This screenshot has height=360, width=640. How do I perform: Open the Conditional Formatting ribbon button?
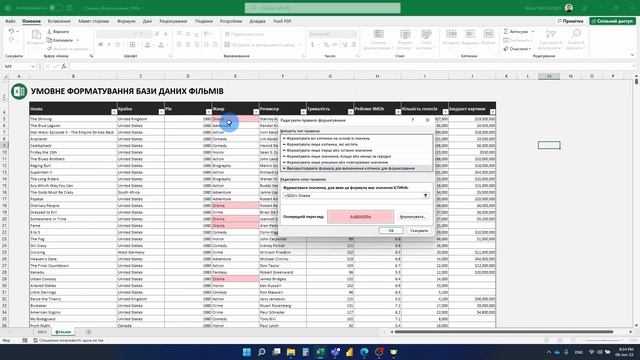(379, 40)
